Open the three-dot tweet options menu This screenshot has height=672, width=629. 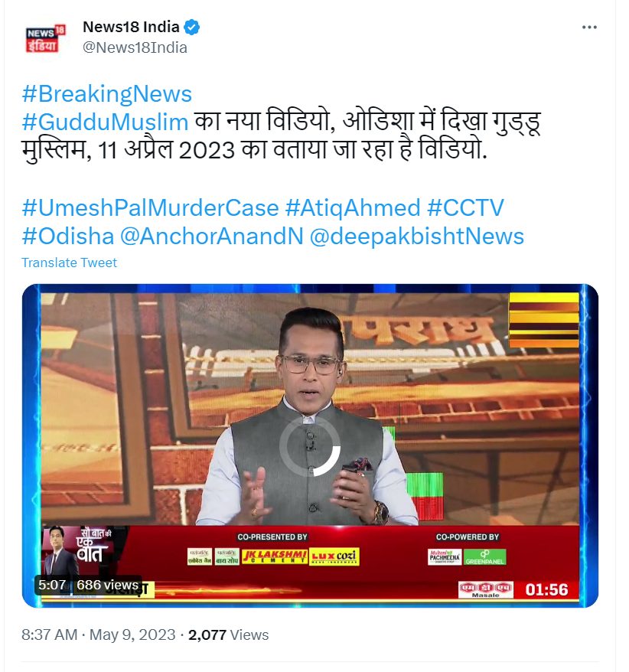[589, 27]
